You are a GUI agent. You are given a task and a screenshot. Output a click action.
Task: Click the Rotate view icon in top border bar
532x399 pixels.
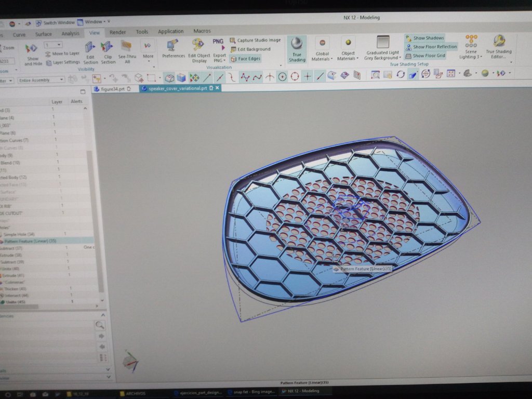(x=401, y=74)
